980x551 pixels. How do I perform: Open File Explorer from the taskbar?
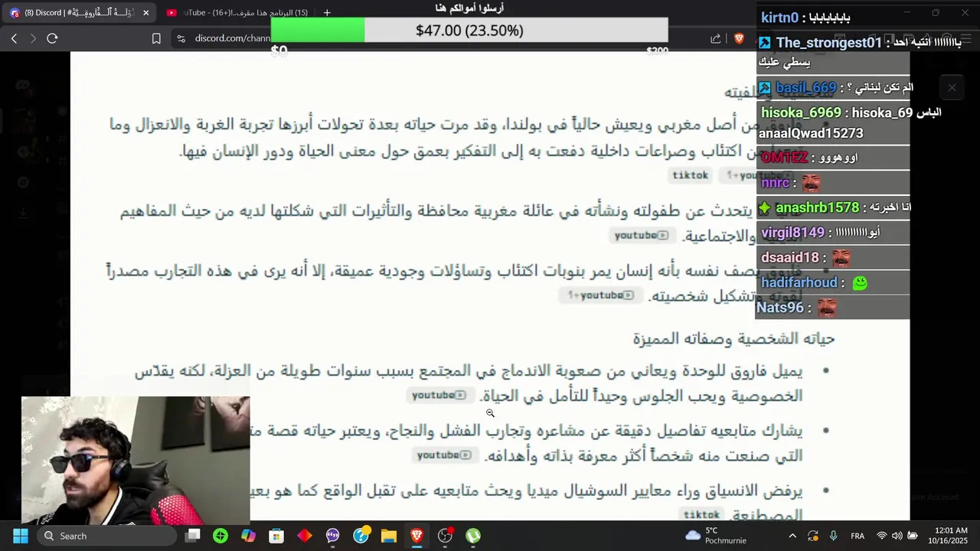[x=389, y=536]
